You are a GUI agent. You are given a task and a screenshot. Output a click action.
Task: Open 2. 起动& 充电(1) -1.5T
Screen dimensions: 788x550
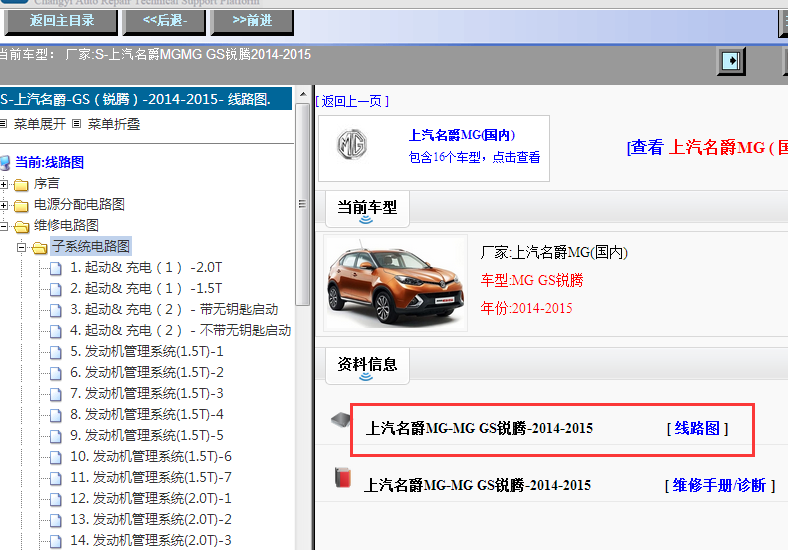[x=146, y=289]
